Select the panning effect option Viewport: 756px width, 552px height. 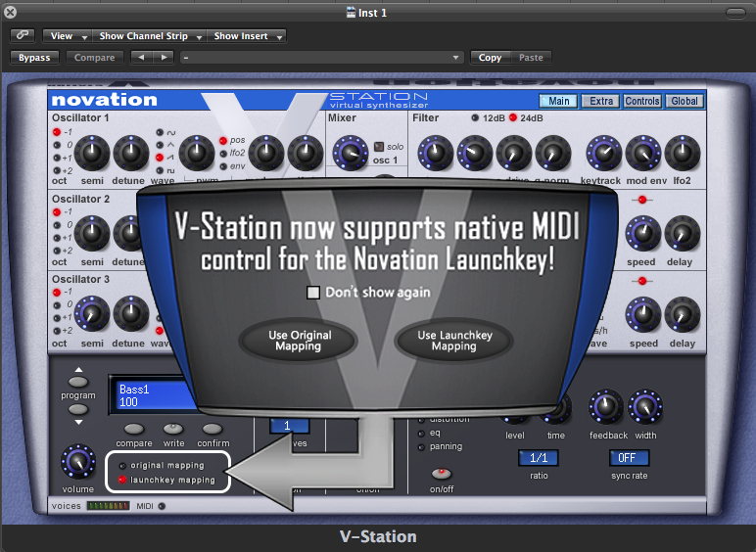[x=421, y=447]
